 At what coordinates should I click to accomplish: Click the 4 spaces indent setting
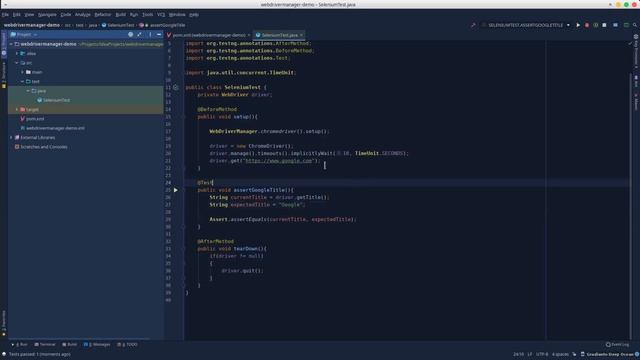coord(560,354)
